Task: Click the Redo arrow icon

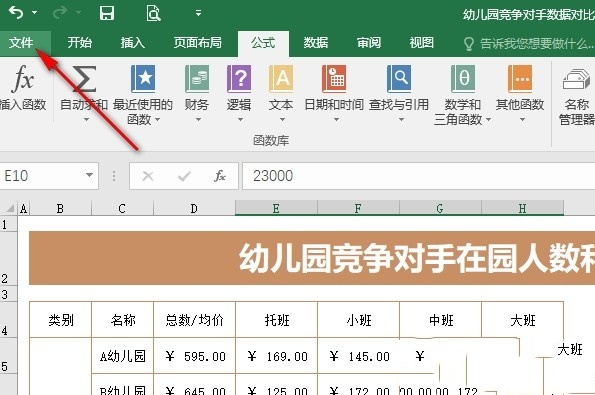Action: tap(60, 13)
